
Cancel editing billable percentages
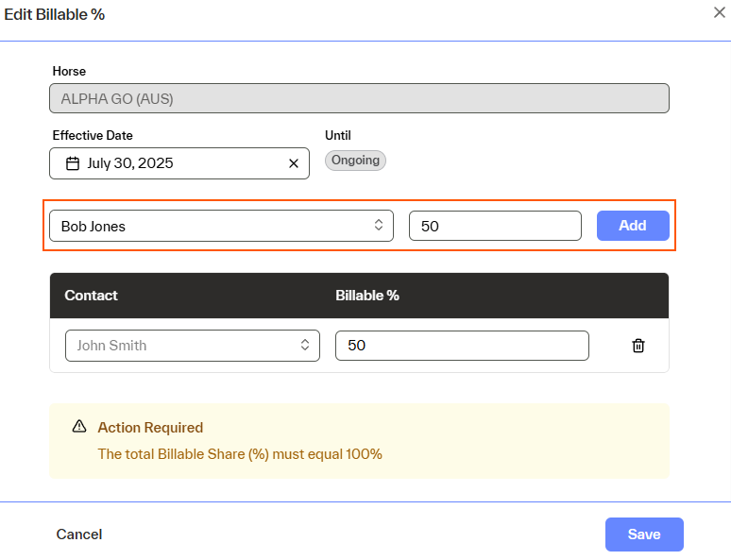[x=79, y=535]
